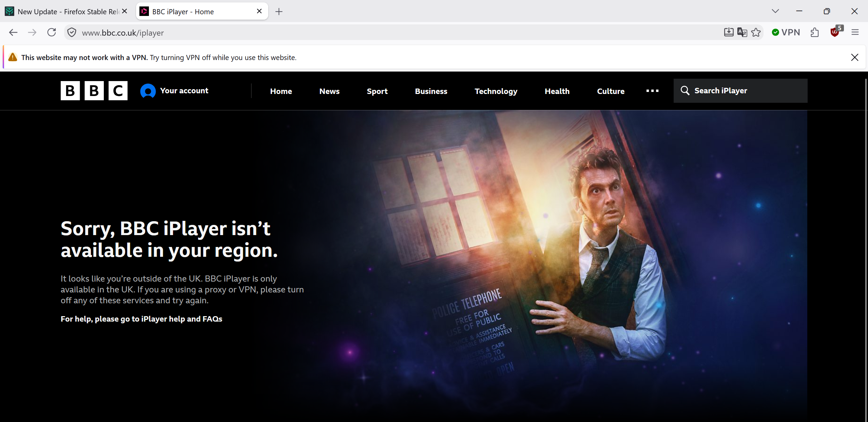
Task: Reload the current page
Action: point(52,33)
